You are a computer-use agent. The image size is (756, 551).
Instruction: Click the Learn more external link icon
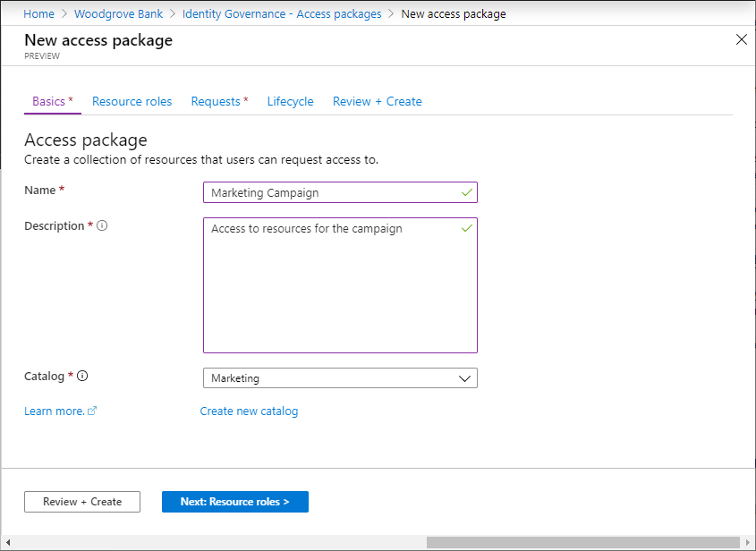(x=92, y=411)
